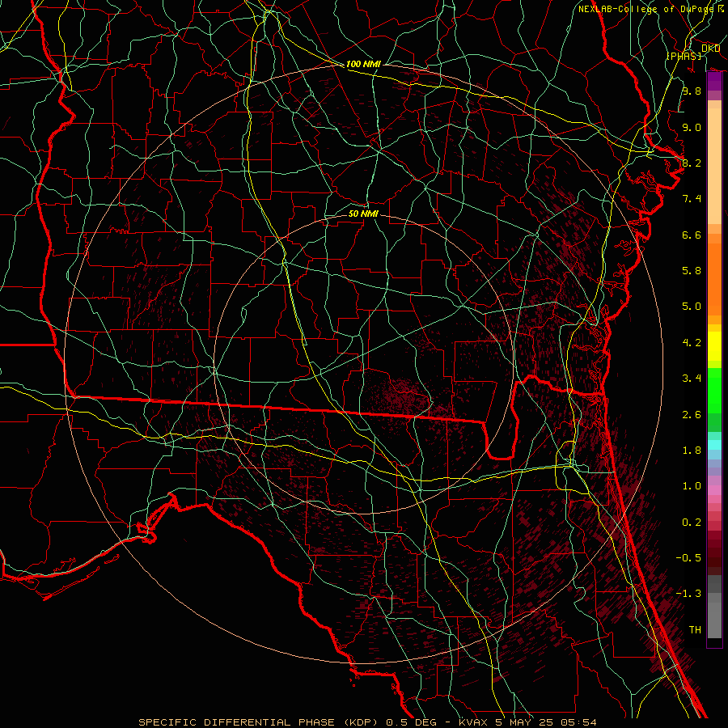Click the TH label on the scale
This screenshot has height=728, width=728.
point(695,630)
